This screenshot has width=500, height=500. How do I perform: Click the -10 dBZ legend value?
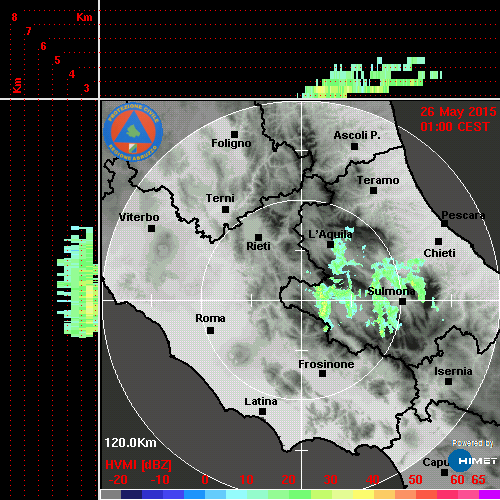[160, 480]
